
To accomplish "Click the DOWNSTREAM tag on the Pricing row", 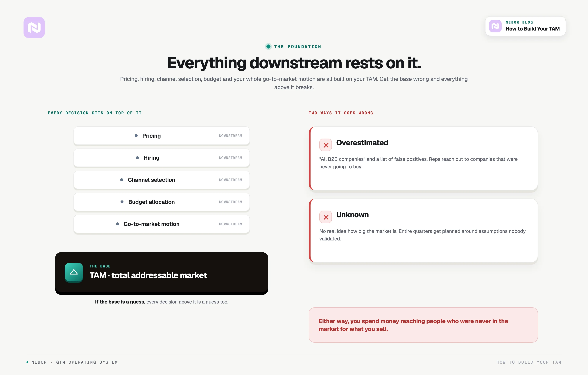I will [230, 136].
